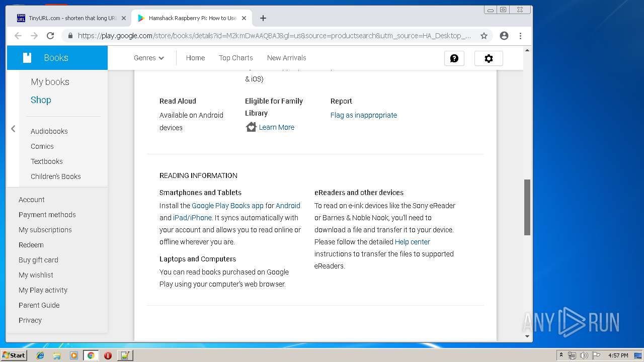Click the network tray icon
This screenshot has height=362, width=644.
[572, 355]
